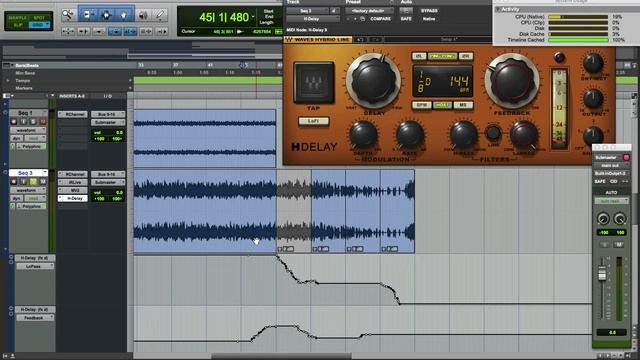Click the Zoom Toggle icon
640x360 pixels.
[x=68, y=31]
